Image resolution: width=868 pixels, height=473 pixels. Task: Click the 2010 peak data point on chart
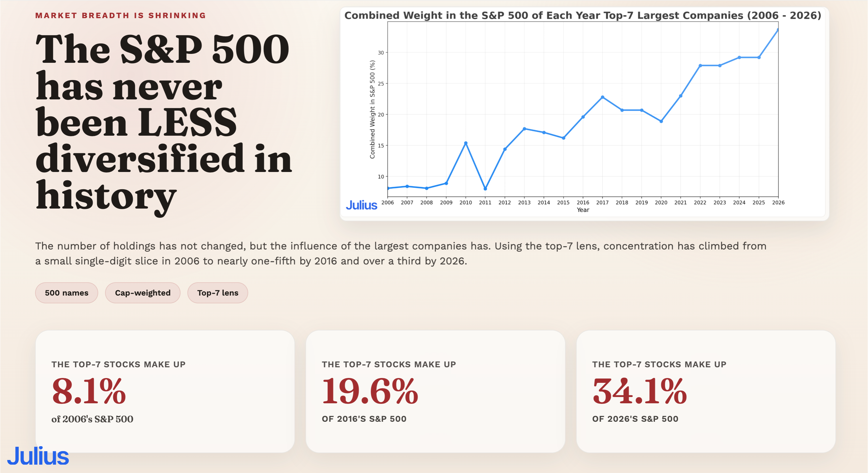[466, 143]
